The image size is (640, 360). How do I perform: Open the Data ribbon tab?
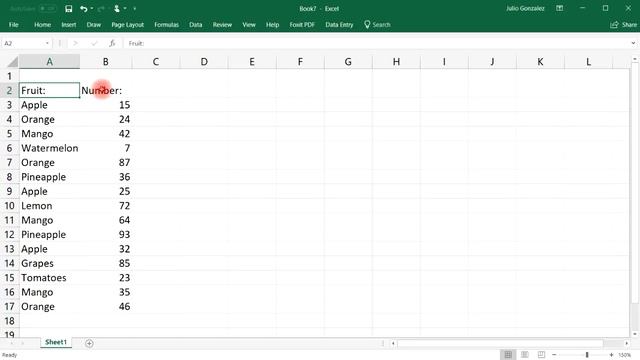pyautogui.click(x=196, y=24)
